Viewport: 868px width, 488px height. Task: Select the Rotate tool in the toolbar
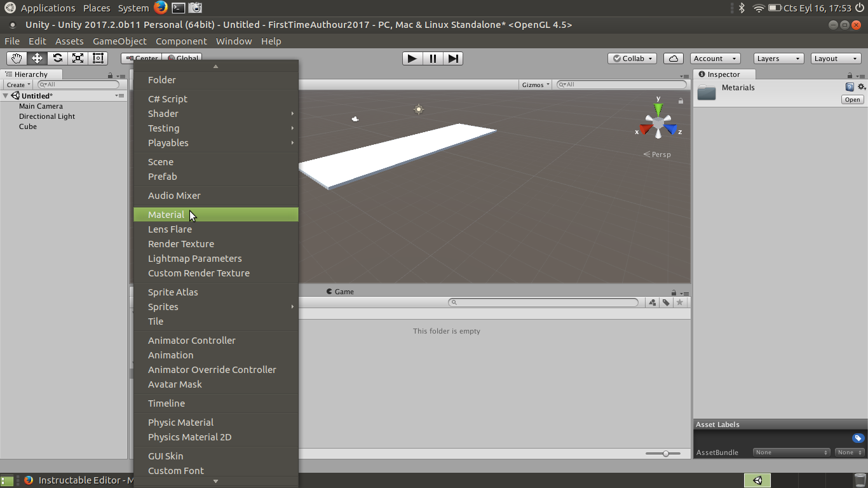[x=58, y=58]
